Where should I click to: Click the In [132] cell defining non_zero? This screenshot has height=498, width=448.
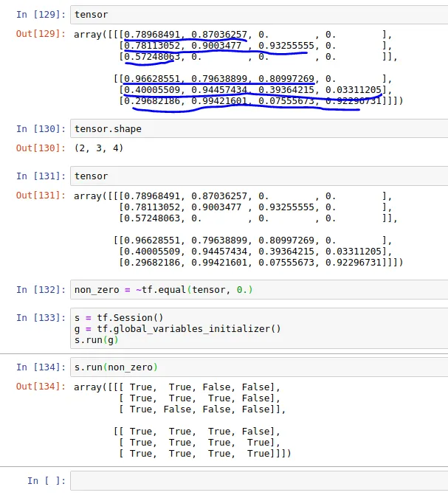tap(259, 290)
